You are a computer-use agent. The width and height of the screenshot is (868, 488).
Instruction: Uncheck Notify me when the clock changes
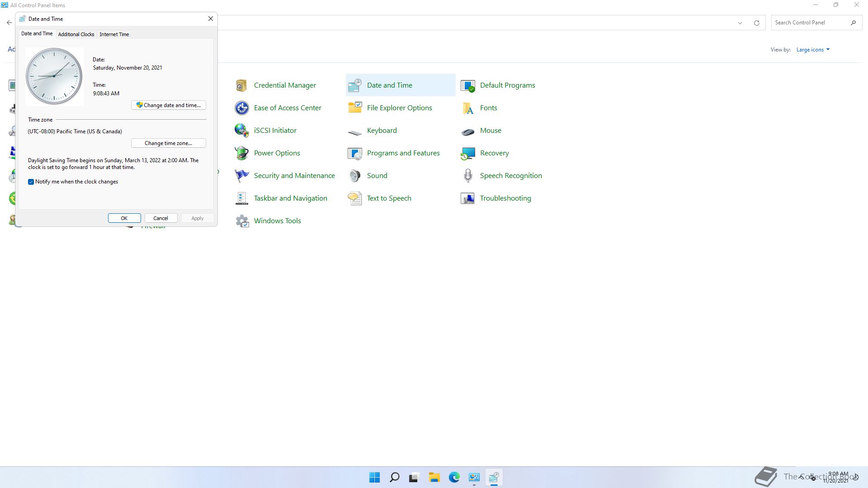pyautogui.click(x=31, y=182)
